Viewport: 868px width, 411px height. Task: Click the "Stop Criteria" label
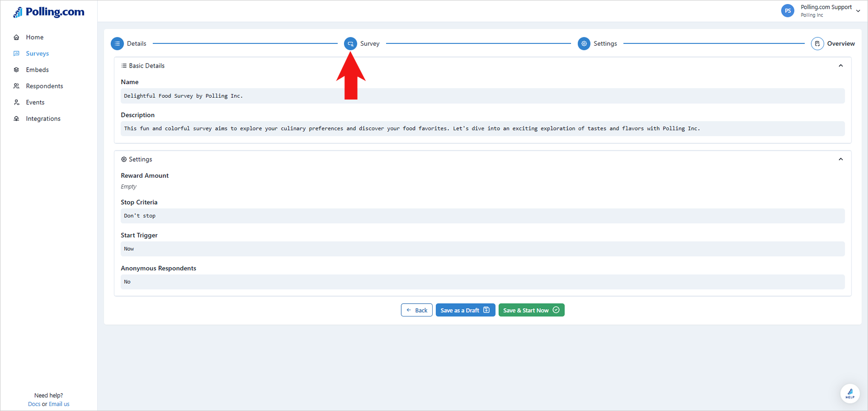click(139, 202)
